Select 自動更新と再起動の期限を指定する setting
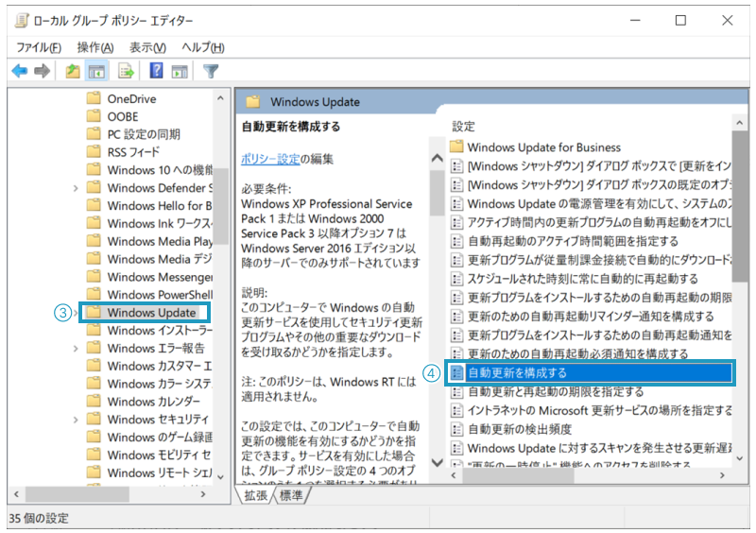The image size is (756, 533). tap(556, 391)
